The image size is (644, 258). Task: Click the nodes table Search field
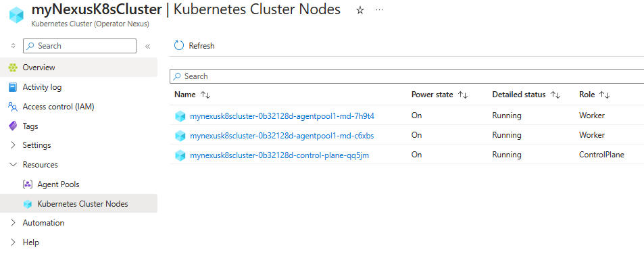coord(407,76)
